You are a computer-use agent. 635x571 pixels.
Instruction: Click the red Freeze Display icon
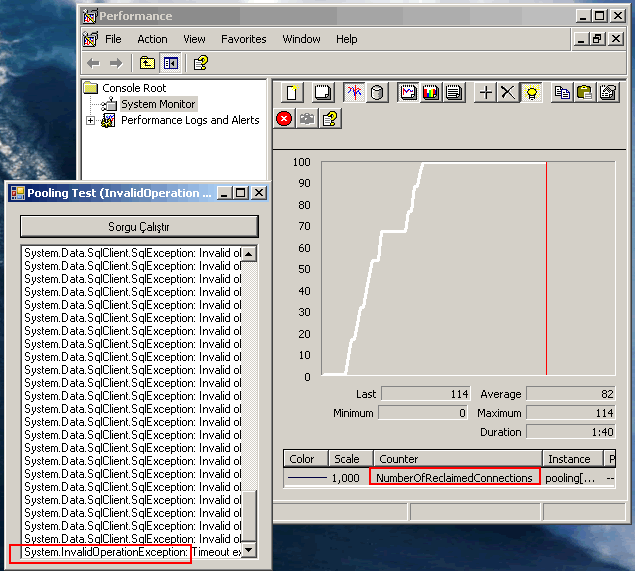point(284,118)
